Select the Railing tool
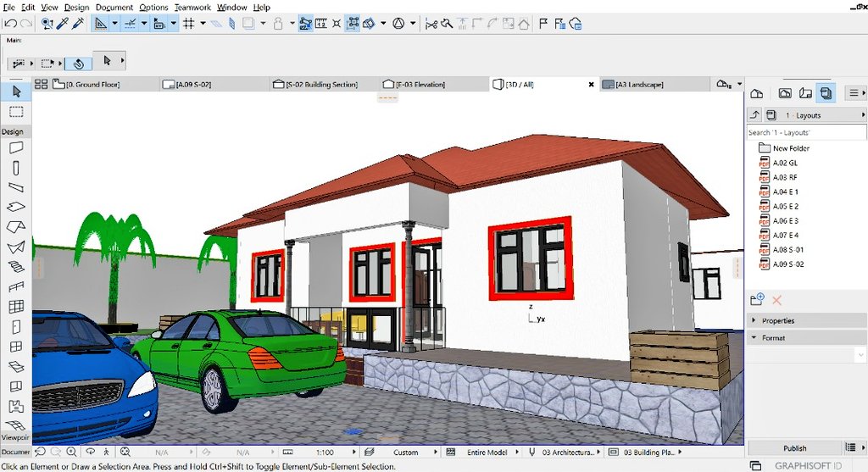Screen dimensions: 868x472 coord(16,286)
